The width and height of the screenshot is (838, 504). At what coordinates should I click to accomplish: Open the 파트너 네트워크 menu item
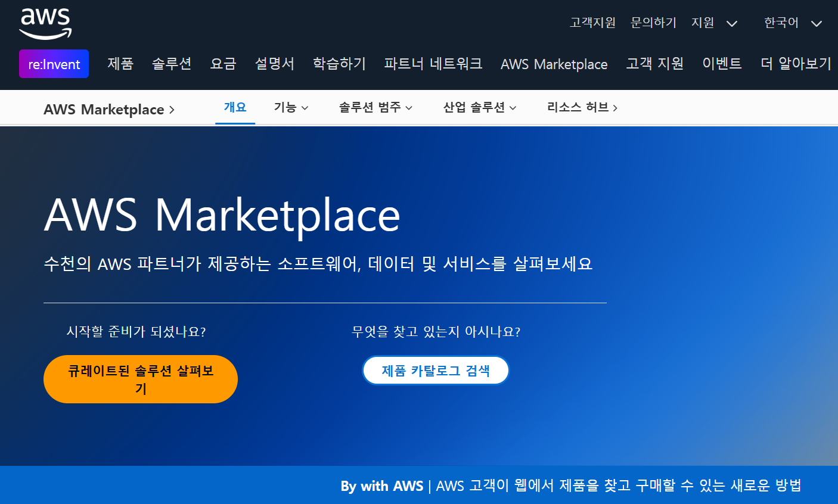coord(433,64)
